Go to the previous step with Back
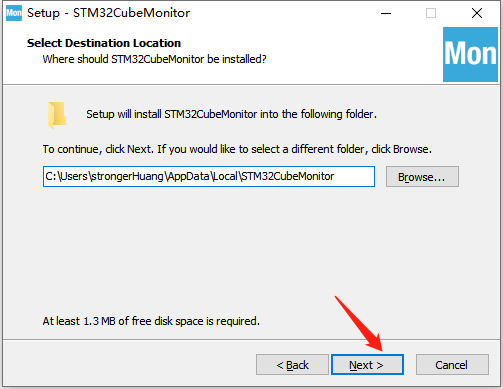Screen dimensions: 503x389 [292, 365]
